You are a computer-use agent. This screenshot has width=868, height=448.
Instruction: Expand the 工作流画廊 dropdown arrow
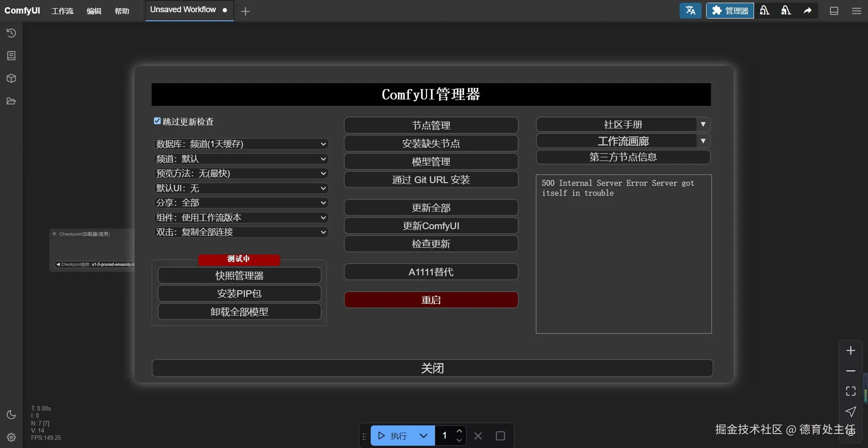tap(703, 141)
